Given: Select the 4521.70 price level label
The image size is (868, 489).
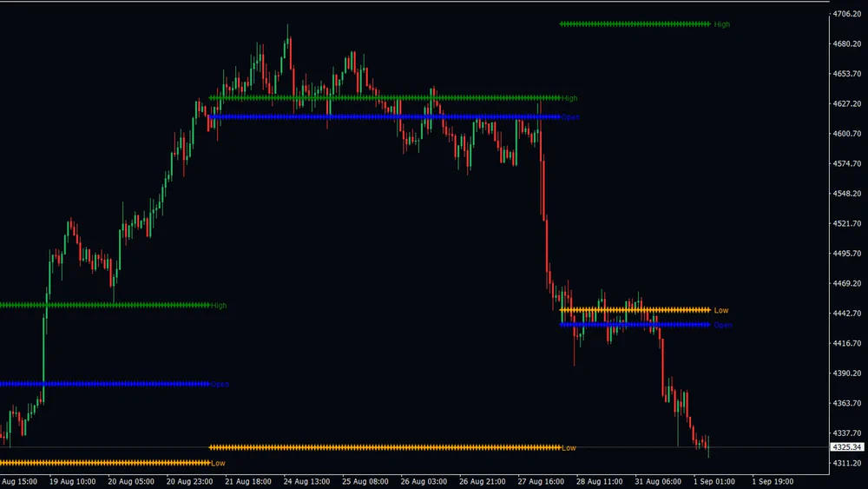Looking at the screenshot, I should [x=847, y=223].
